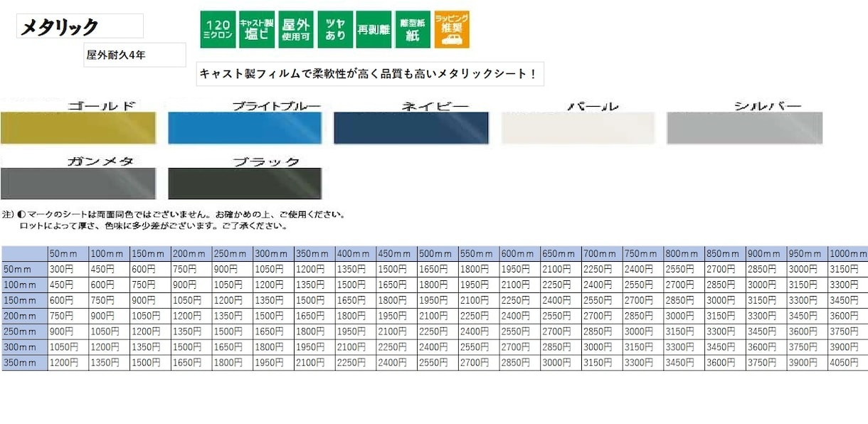
Task: Click the 250mm row header
Action: (24, 332)
